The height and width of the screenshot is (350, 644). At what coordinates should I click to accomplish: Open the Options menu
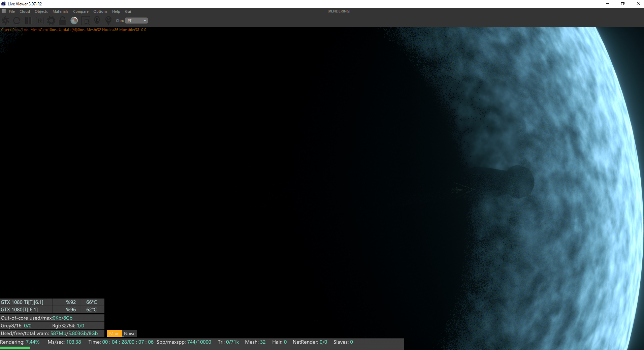tap(100, 11)
